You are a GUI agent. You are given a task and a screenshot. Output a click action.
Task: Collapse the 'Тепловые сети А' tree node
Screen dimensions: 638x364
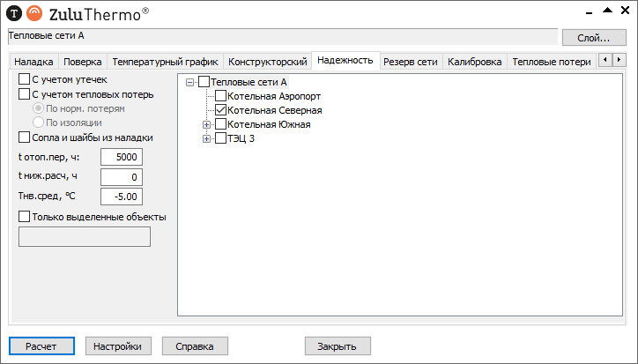(190, 82)
